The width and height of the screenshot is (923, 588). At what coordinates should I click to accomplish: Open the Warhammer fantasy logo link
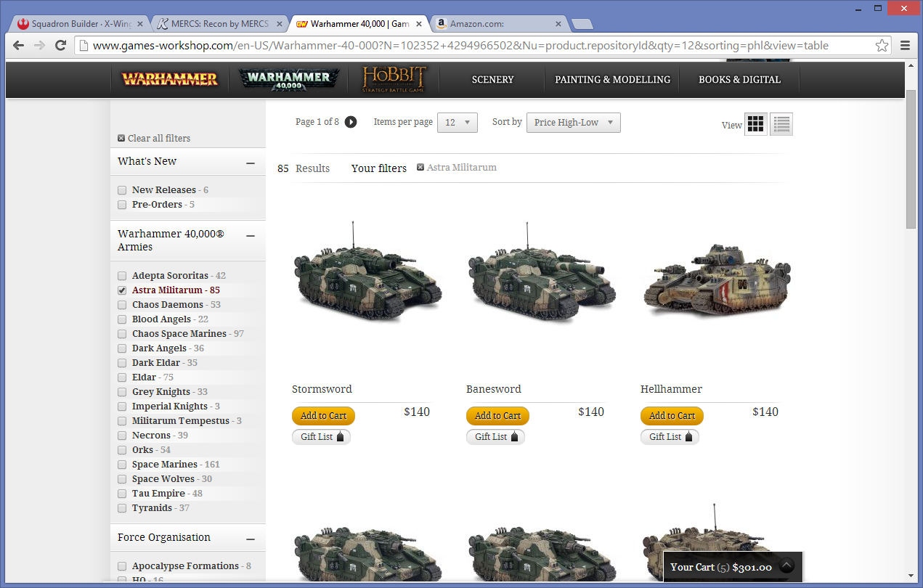169,79
